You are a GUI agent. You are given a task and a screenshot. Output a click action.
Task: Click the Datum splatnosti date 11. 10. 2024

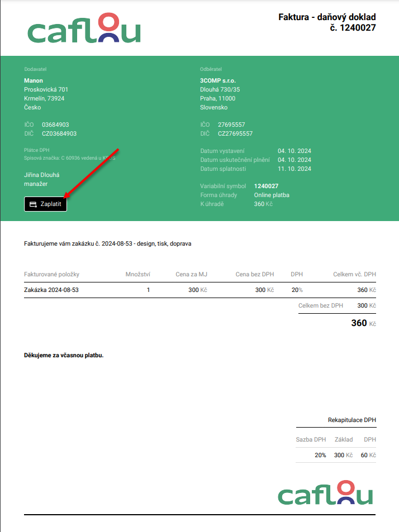tap(294, 169)
